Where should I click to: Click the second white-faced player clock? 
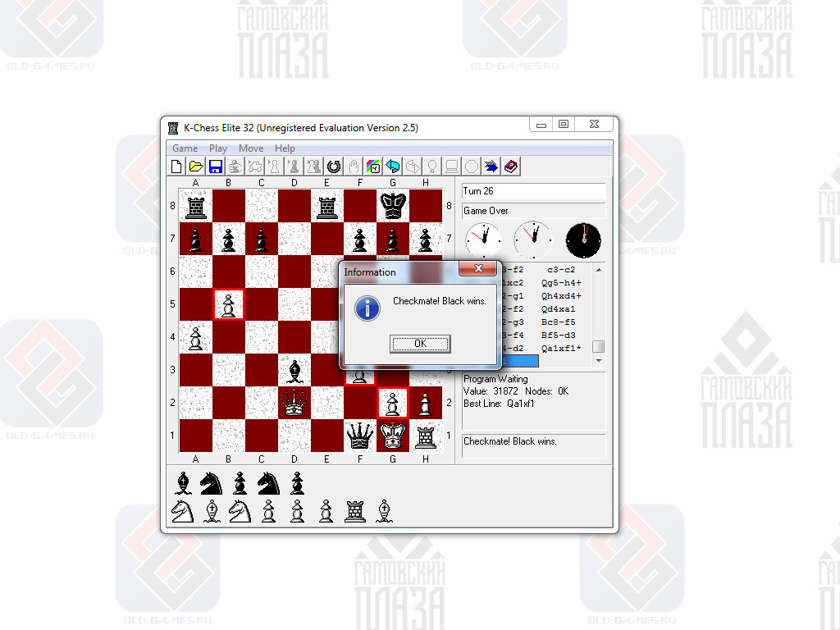533,240
